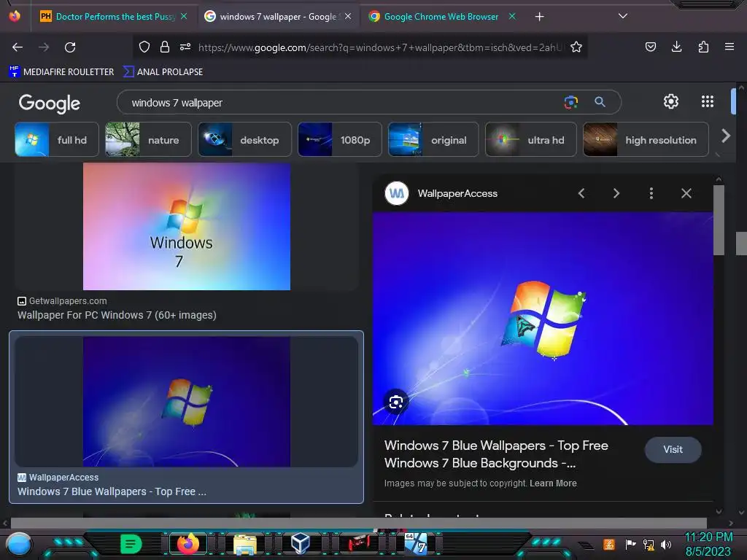Open the clock showing 11:20 PM
Image resolution: width=747 pixels, height=560 pixels.
pos(708,544)
